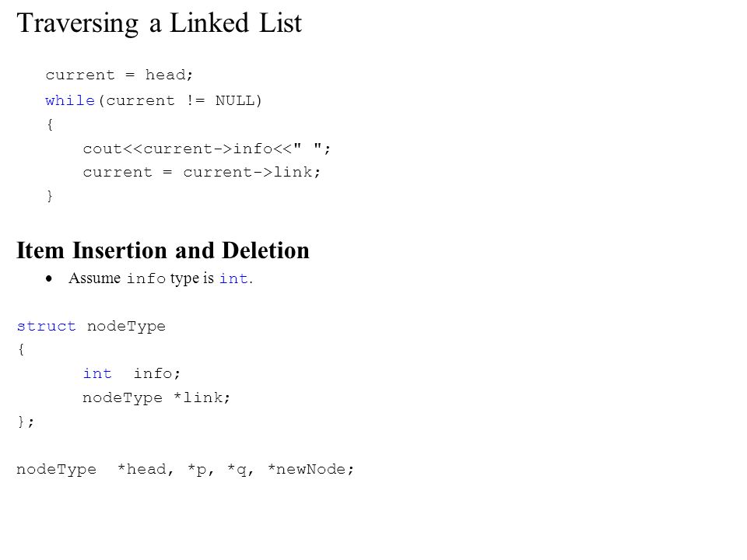Click '(current != NULL)' condition text
747x560 pixels.
(x=180, y=100)
